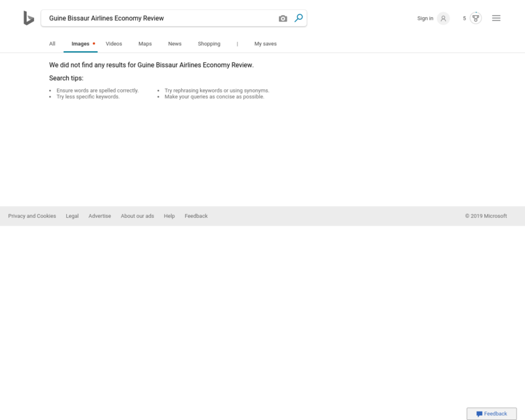Go to the News tab
The height and width of the screenshot is (420, 525).
point(175,44)
